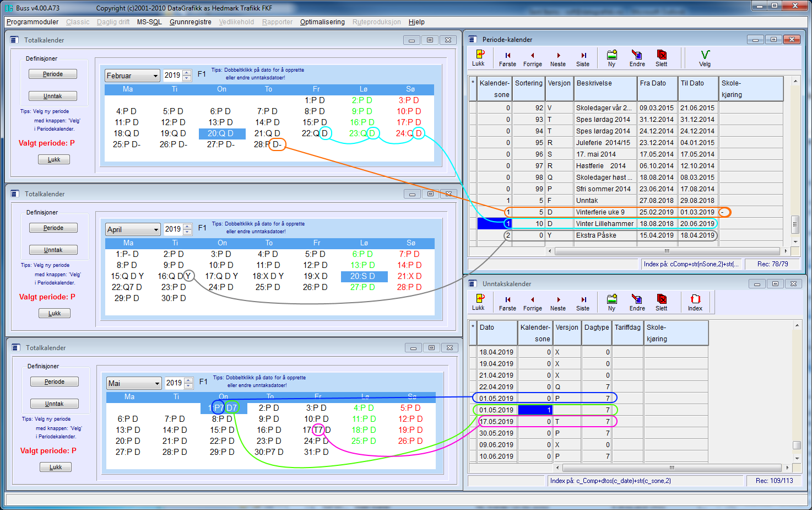Click Slett icon in Periode-kalender toolbar

coord(662,58)
